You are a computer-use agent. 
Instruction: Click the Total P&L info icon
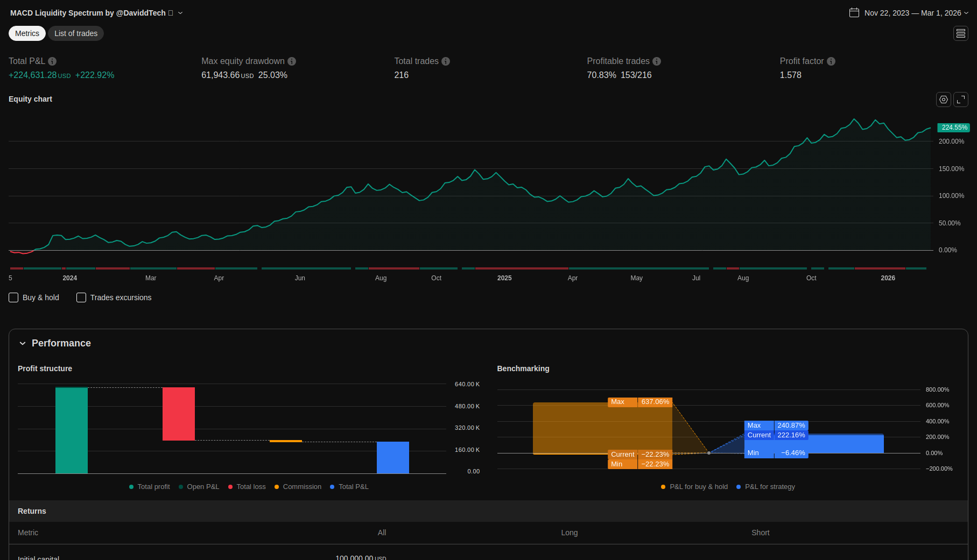[x=52, y=61]
